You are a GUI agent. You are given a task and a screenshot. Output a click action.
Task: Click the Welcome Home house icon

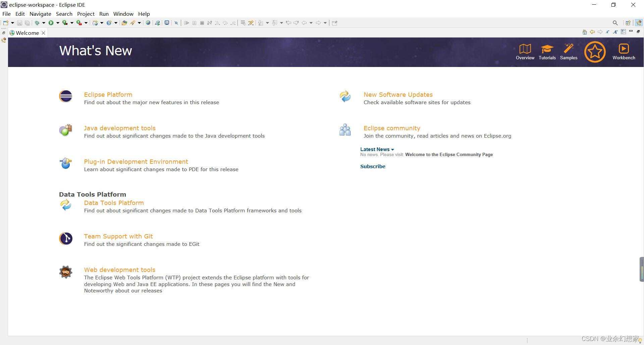(585, 32)
